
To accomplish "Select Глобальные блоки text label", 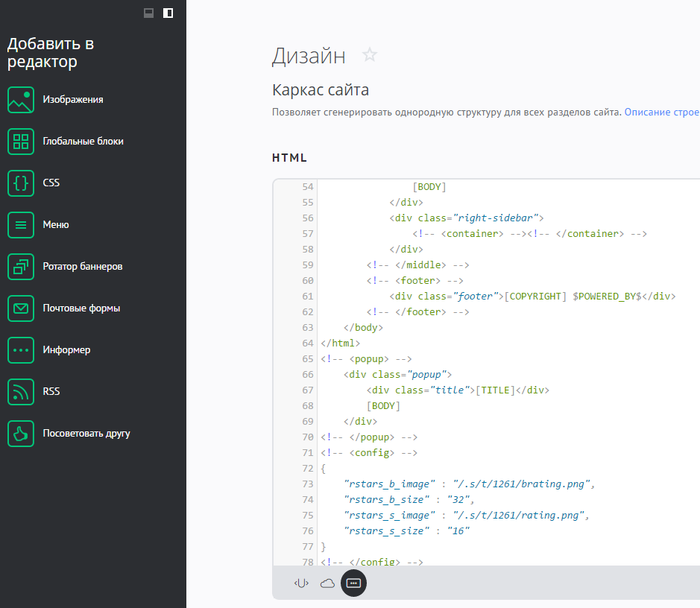I will (x=83, y=142).
